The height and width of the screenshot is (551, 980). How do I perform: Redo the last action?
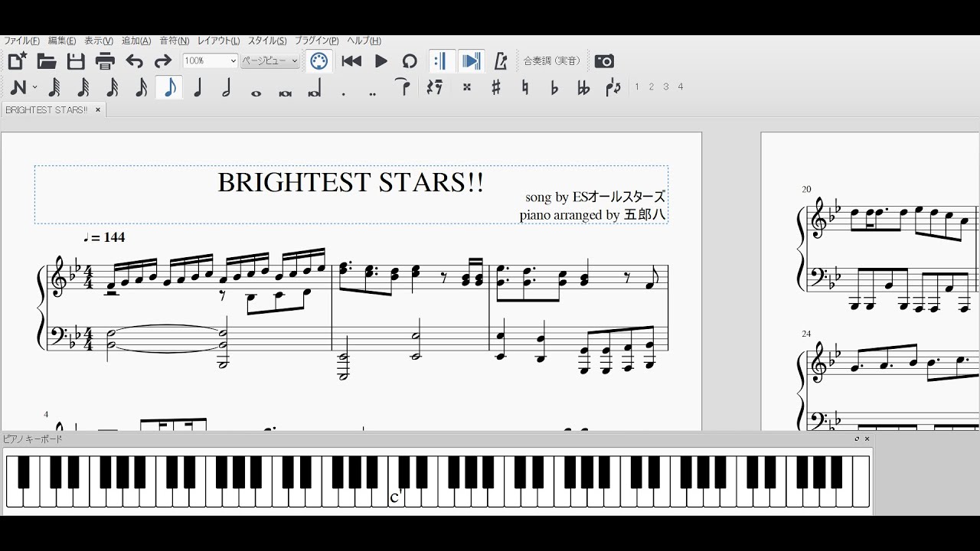click(x=162, y=61)
